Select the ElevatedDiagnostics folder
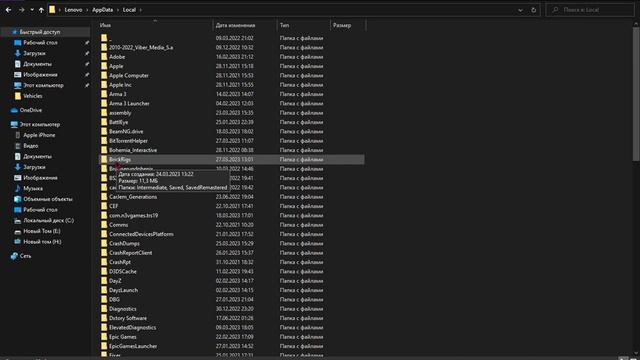This screenshot has width=640, height=360. click(x=132, y=327)
